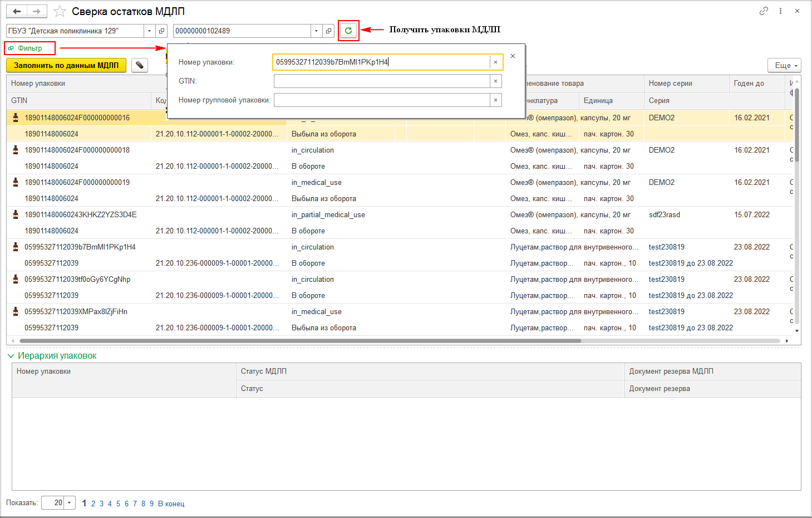Image resolution: width=812 pixels, height=518 pixels.
Task: Click bottle icon of row 18901148006024F000000000018
Action: (x=16, y=150)
